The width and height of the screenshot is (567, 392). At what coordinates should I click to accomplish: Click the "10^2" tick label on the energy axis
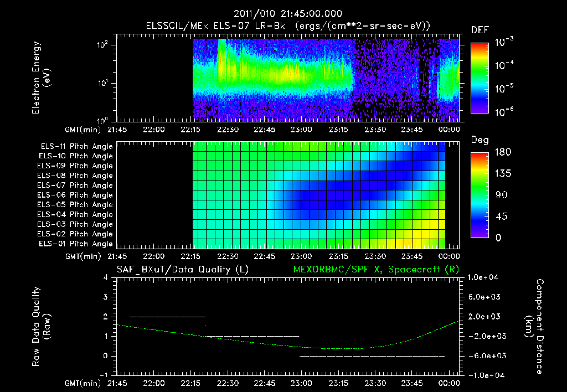pos(102,45)
